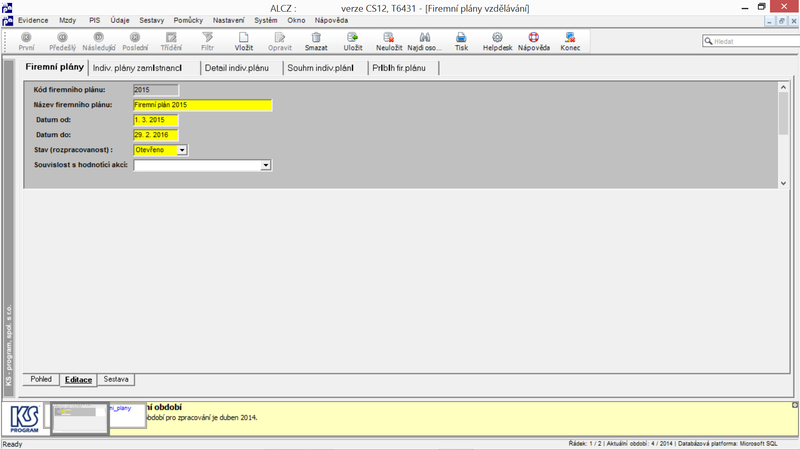Insert new record with Vložit
The height and width of the screenshot is (450, 800).
(244, 41)
